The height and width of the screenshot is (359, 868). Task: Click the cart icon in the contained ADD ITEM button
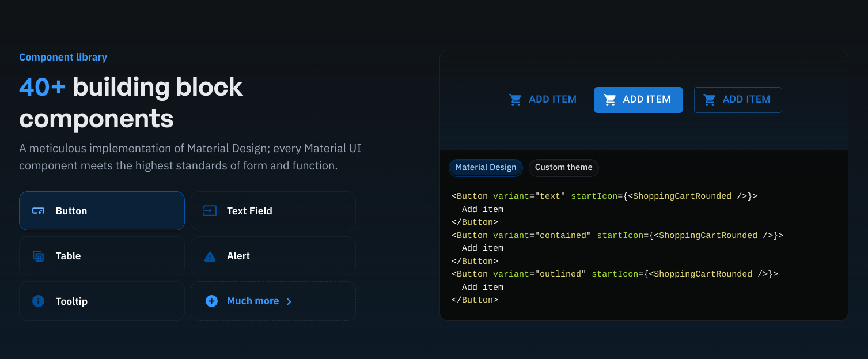609,100
